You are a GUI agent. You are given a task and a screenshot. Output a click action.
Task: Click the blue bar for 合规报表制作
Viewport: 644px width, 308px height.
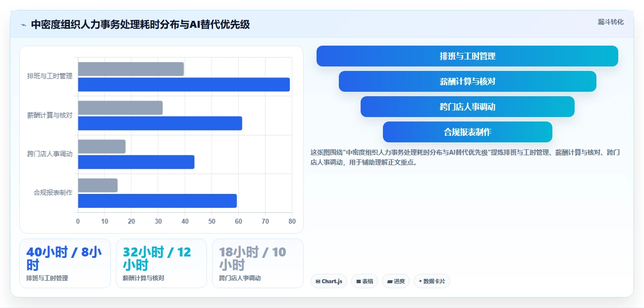tap(158, 200)
